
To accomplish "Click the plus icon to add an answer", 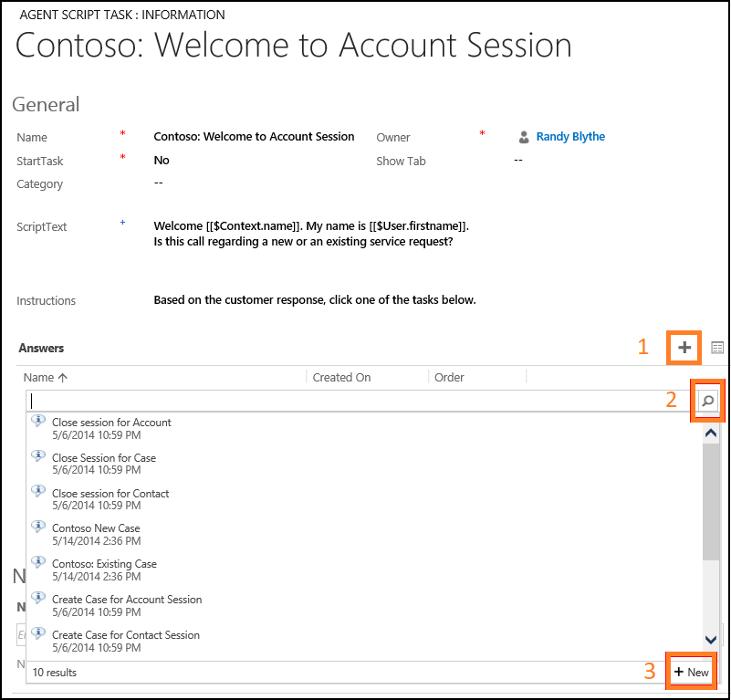I will click(x=684, y=348).
